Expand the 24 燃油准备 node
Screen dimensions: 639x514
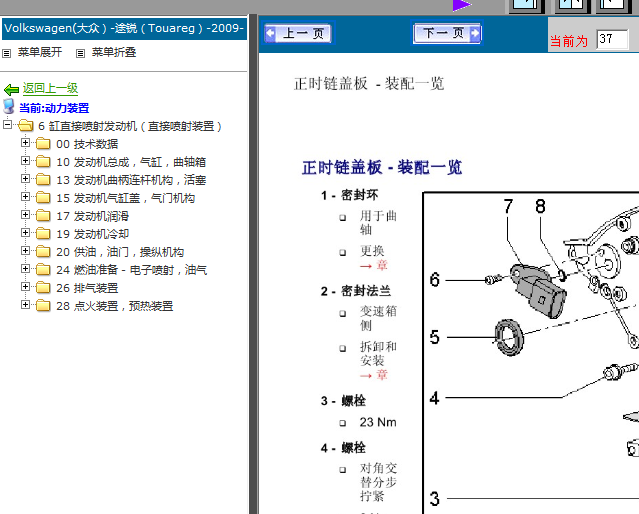point(25,269)
